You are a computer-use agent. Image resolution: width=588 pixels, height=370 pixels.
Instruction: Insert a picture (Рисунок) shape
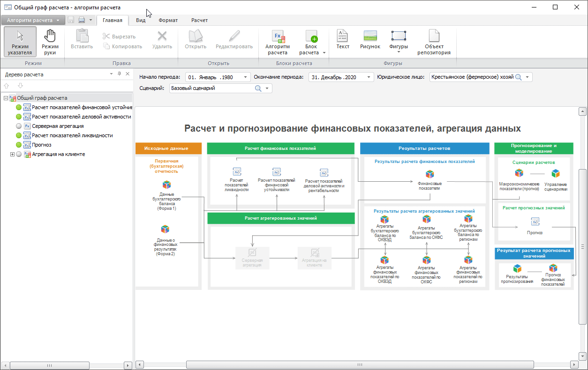point(370,40)
